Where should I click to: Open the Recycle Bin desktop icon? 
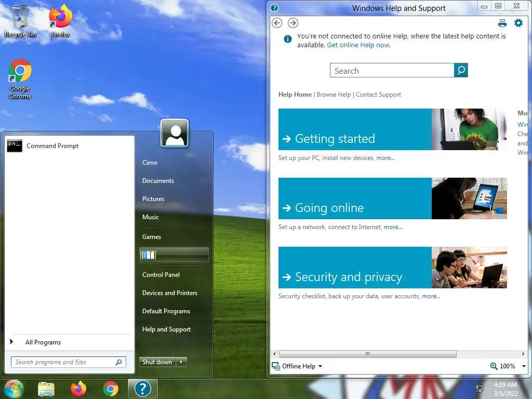pyautogui.click(x=20, y=21)
